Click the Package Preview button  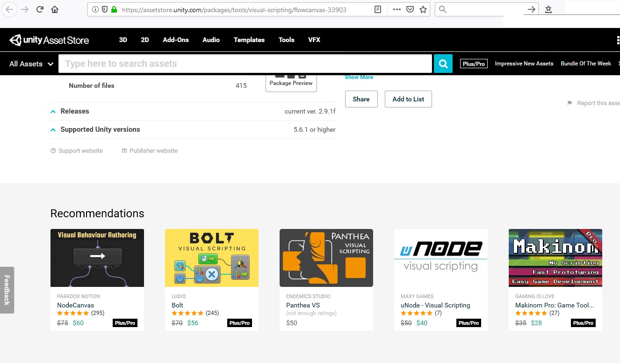[291, 82]
